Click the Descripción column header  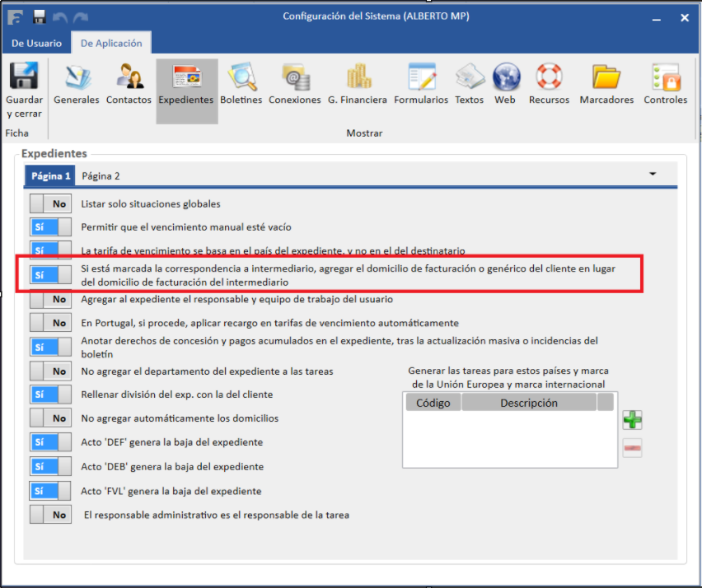click(528, 403)
